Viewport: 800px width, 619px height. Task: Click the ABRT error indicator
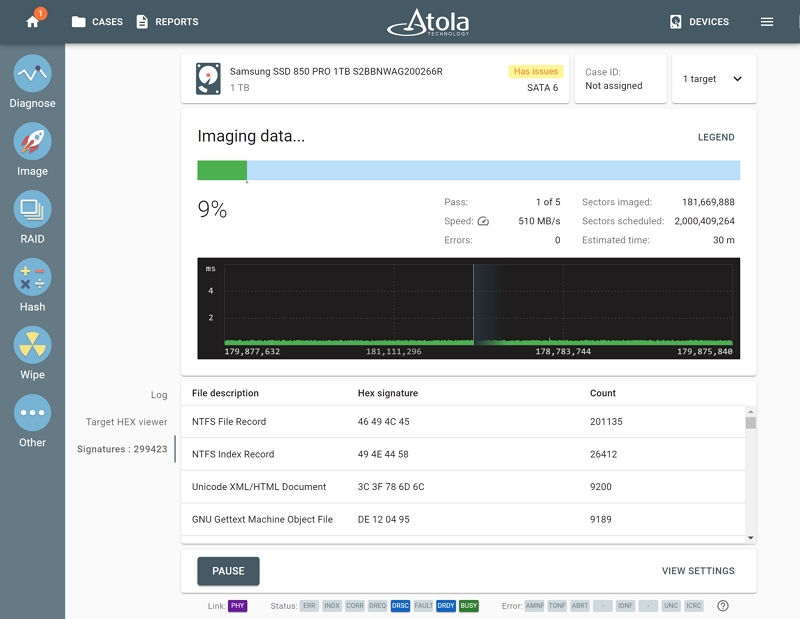pos(580,606)
